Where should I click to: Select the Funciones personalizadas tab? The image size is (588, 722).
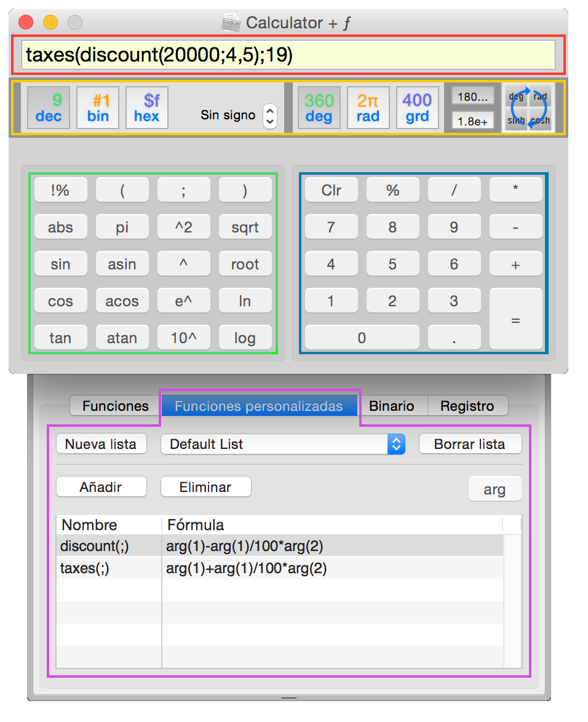[259, 406]
